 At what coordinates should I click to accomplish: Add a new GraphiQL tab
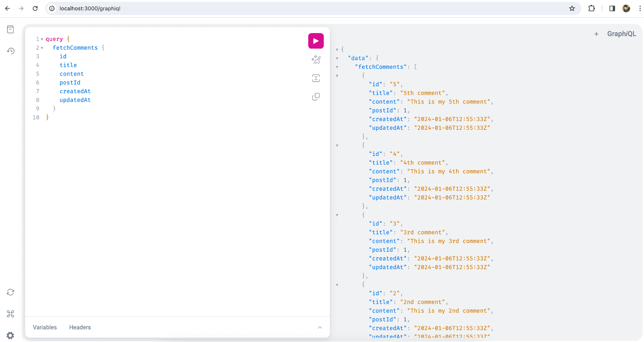click(596, 34)
